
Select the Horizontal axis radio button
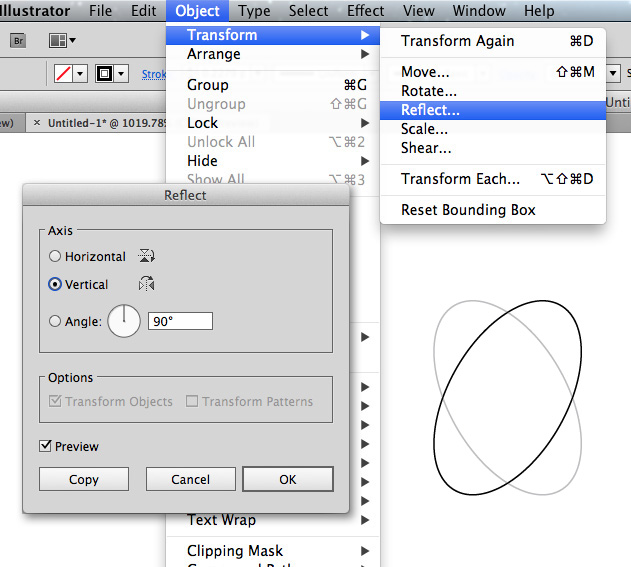pyautogui.click(x=56, y=257)
